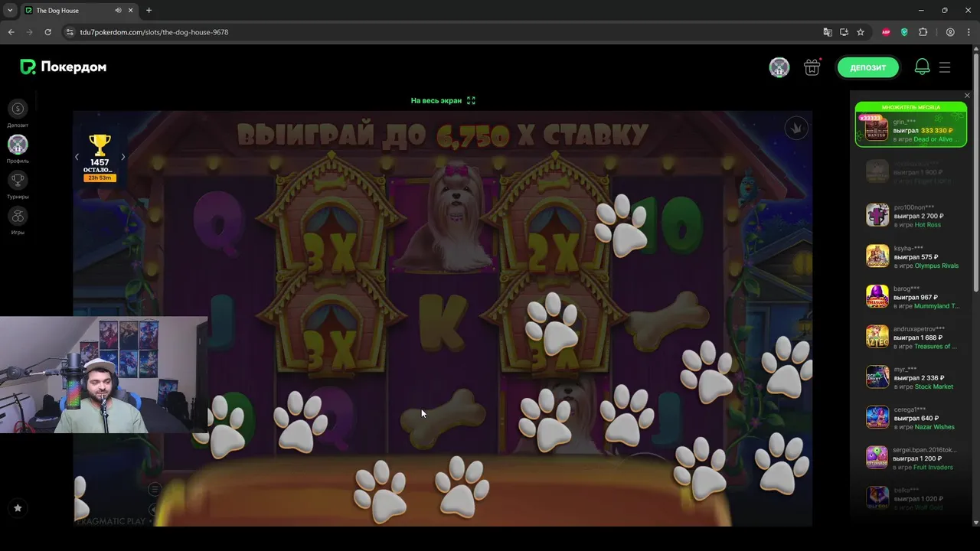
Task: Open Stock Market game link
Action: (x=934, y=387)
